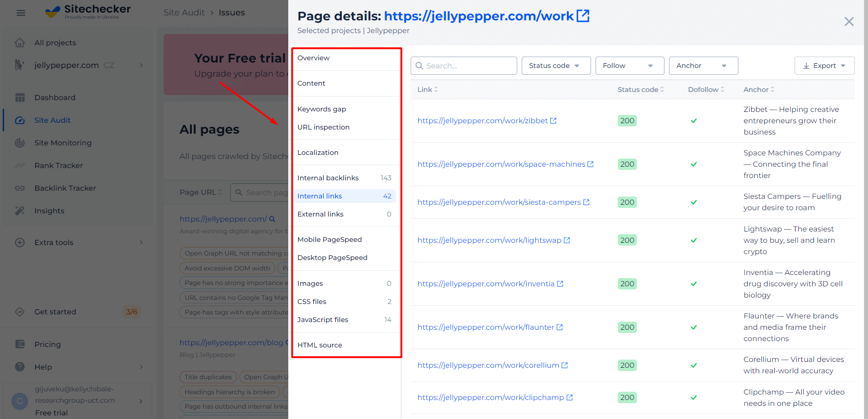Close the Page details panel
Screen dimensions: 868x419
849,21
